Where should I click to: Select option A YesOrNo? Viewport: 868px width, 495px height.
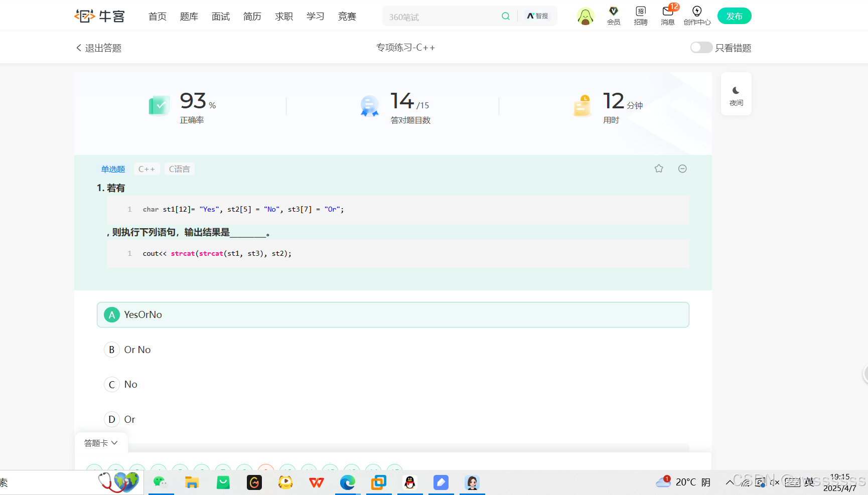393,314
